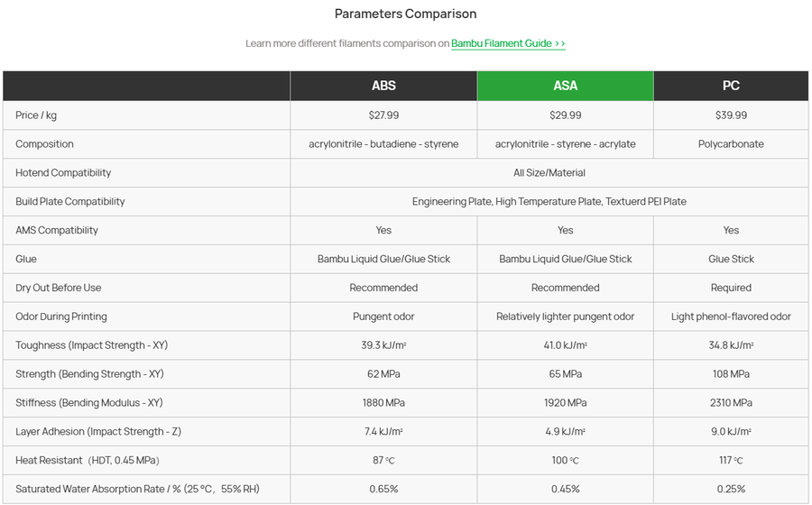Click the ABS column header

[x=383, y=86]
